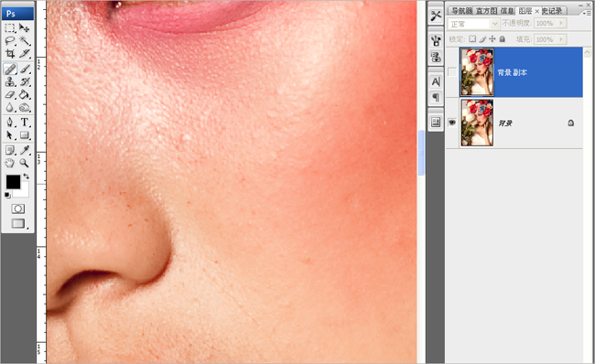Select the Sponge tool beside Blur
The width and height of the screenshot is (595, 364).
click(25, 107)
